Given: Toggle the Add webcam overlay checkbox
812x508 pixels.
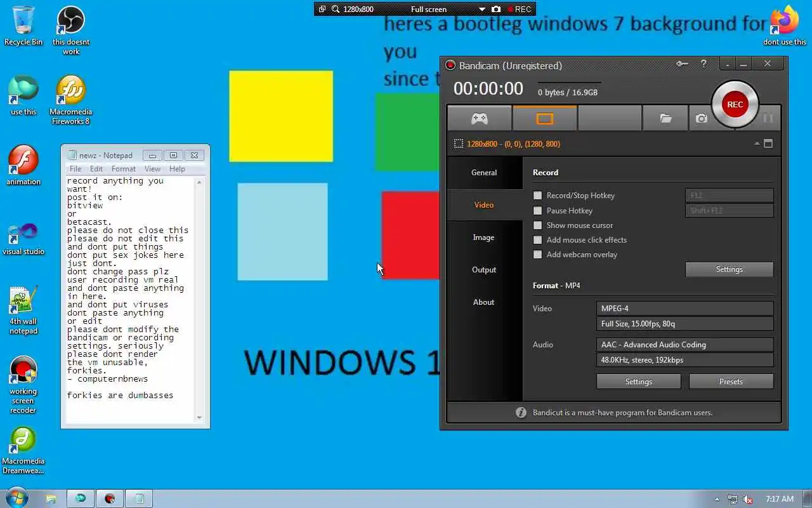Looking at the screenshot, I should click(x=538, y=255).
